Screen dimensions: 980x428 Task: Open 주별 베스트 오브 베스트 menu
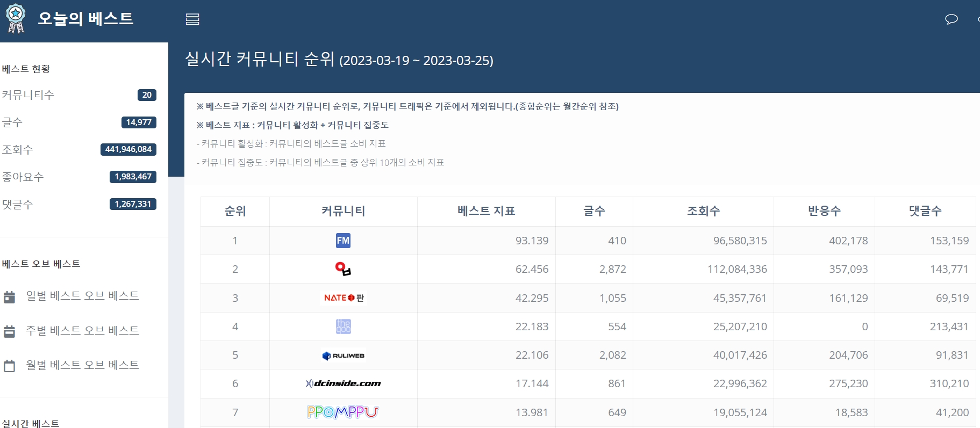coord(83,330)
